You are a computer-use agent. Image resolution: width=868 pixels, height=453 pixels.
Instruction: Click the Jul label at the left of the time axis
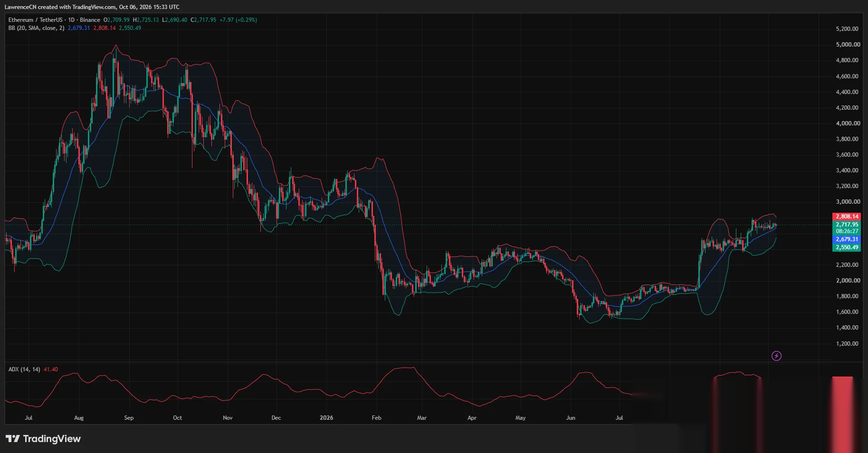coord(29,418)
